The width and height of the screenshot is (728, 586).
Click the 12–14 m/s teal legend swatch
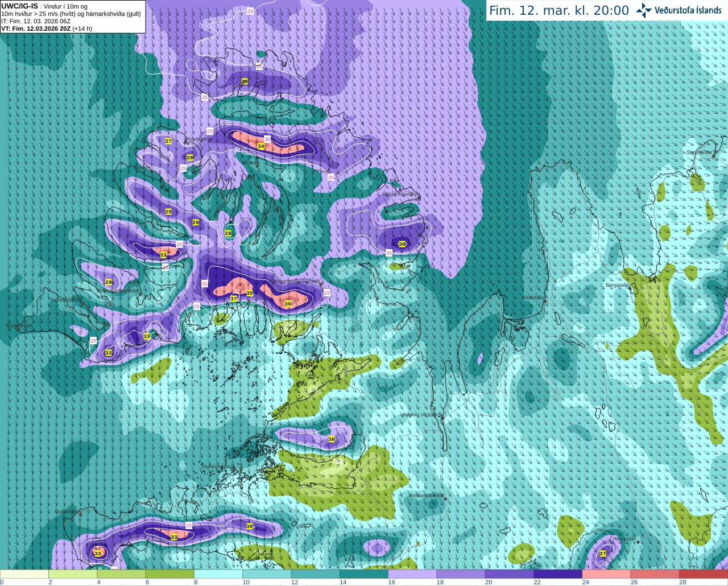click(316, 574)
